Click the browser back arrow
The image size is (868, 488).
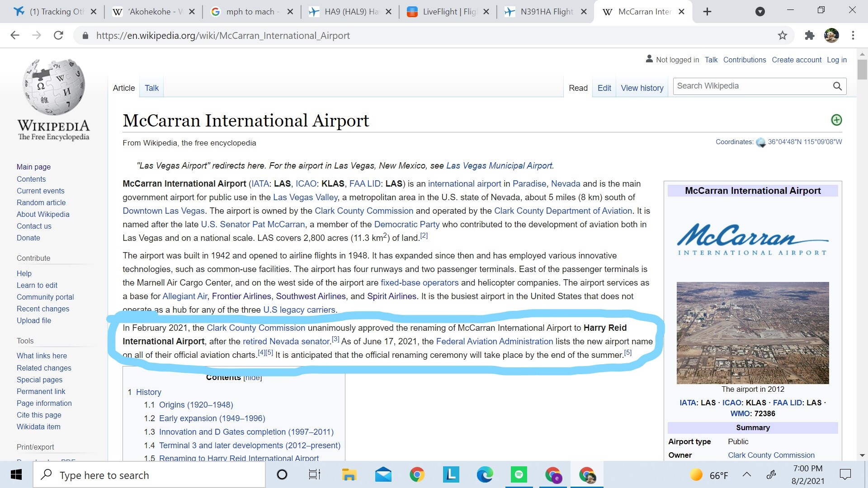(x=15, y=35)
